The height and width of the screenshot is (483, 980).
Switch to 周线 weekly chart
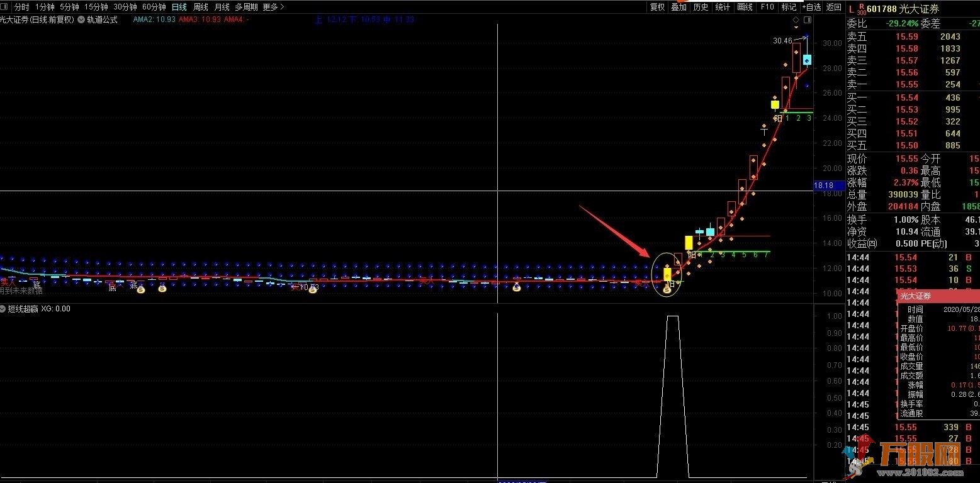pyautogui.click(x=201, y=7)
